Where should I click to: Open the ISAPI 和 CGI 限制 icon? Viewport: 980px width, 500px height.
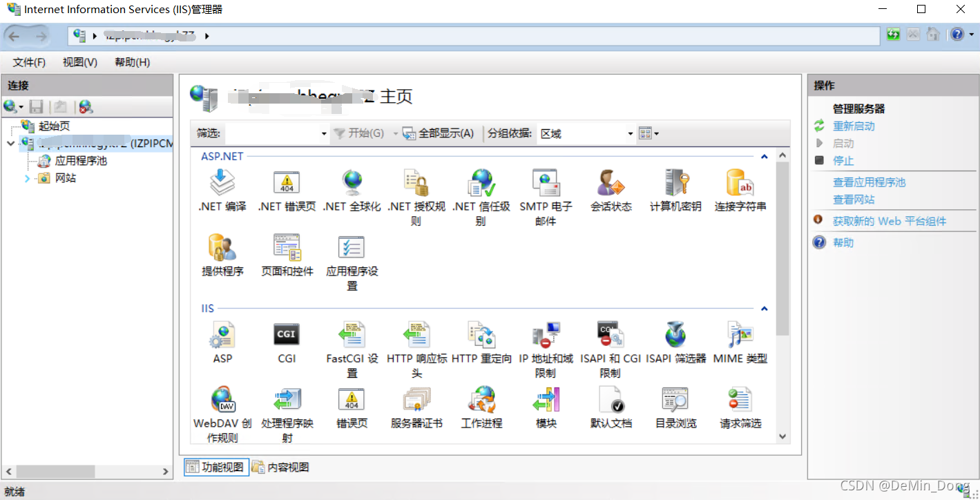[x=611, y=335]
